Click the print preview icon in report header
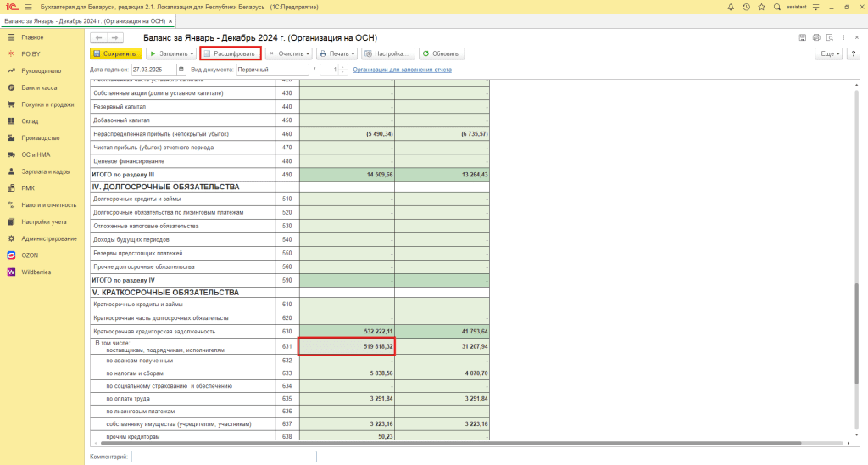Image resolution: width=868 pixels, height=465 pixels. pyautogui.click(x=829, y=37)
